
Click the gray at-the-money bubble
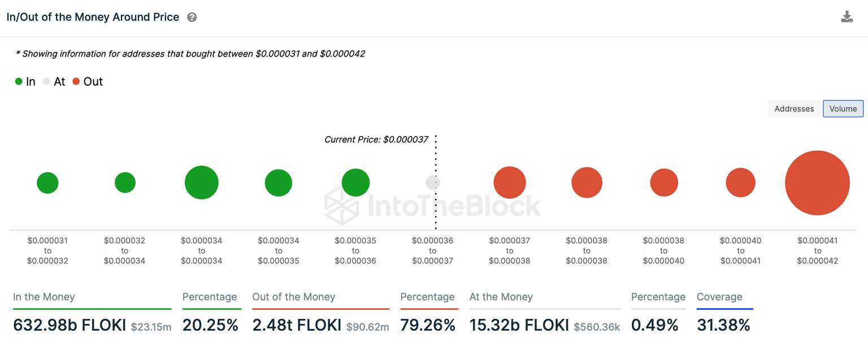(432, 182)
